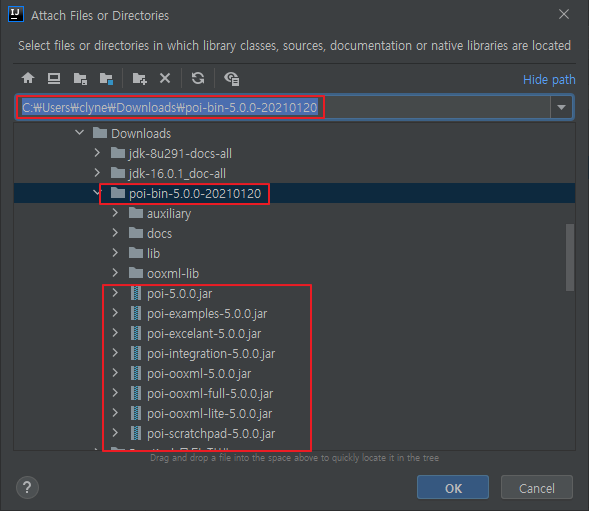Open module directory toolbar icon
589x511 pixels.
tap(106, 79)
